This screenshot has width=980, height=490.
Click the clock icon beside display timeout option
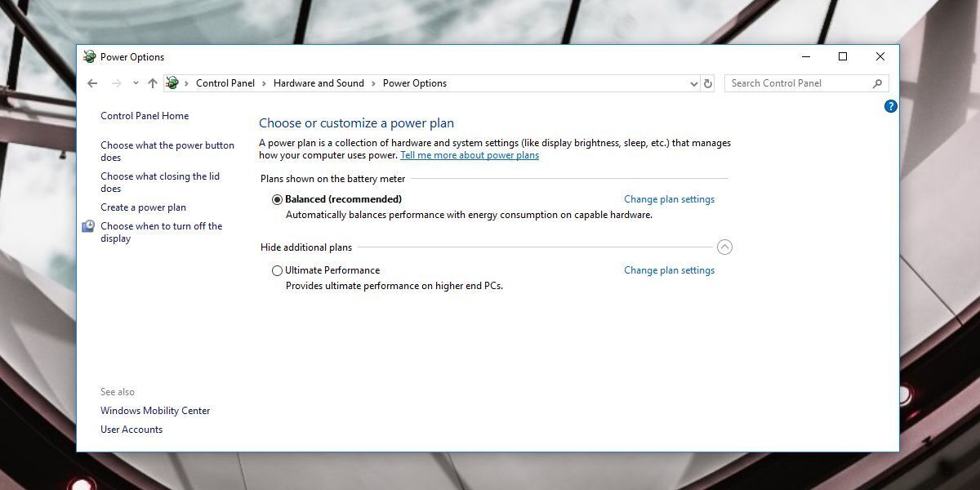[x=87, y=225]
